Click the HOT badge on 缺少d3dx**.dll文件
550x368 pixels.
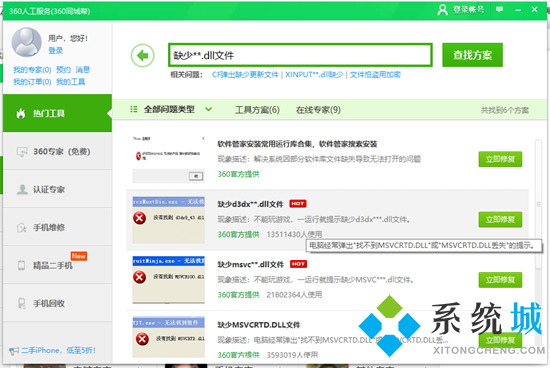[298, 203]
